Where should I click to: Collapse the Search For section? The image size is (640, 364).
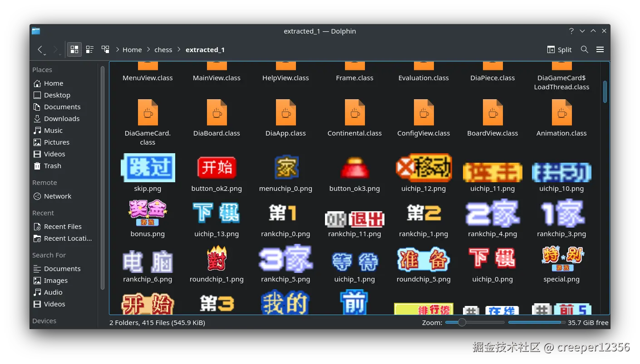49,255
